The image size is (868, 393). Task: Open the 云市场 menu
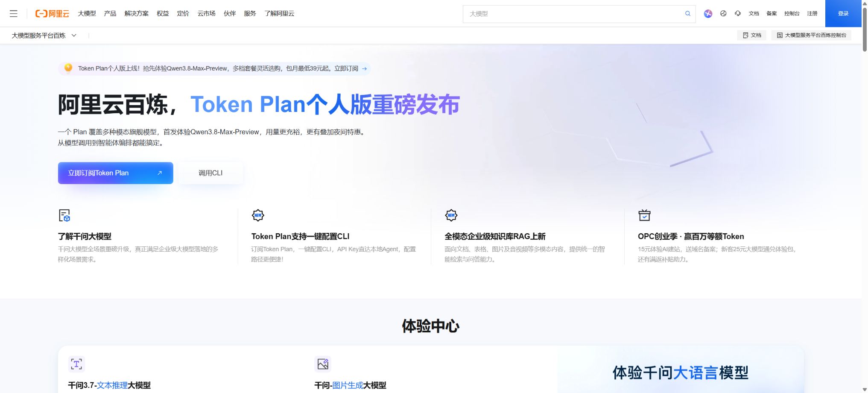tap(206, 14)
